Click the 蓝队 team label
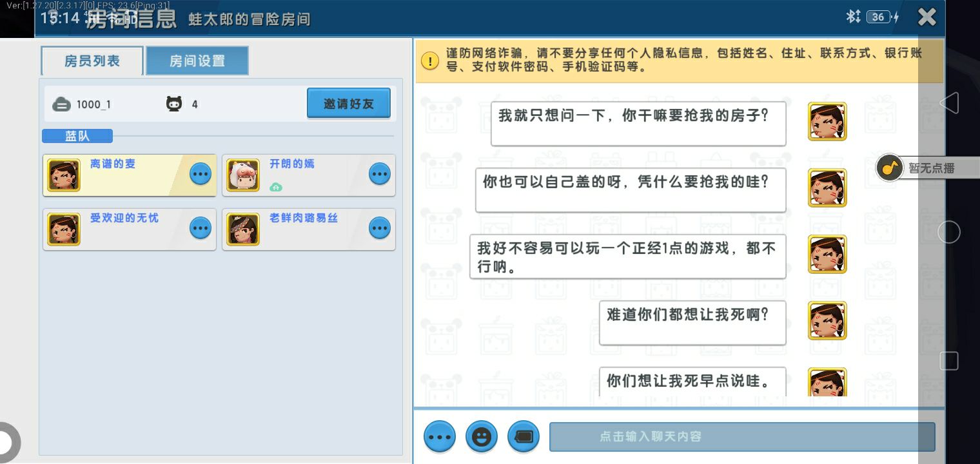 [77, 136]
